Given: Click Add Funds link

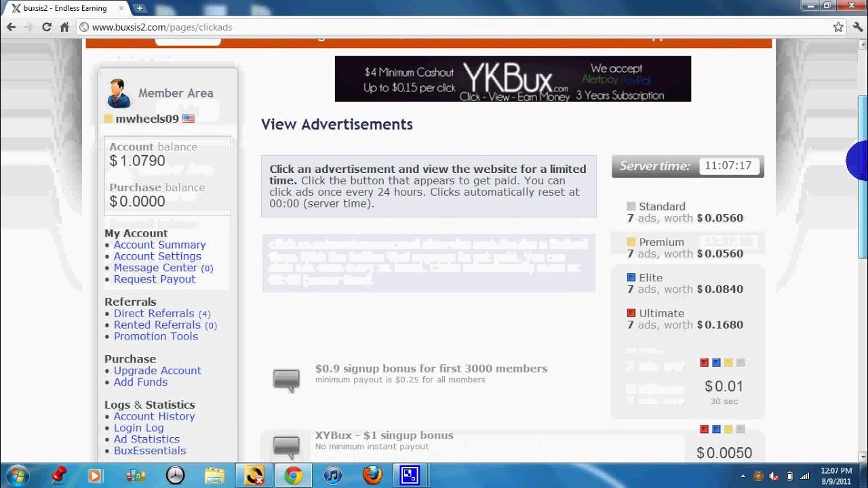Looking at the screenshot, I should pos(140,382).
